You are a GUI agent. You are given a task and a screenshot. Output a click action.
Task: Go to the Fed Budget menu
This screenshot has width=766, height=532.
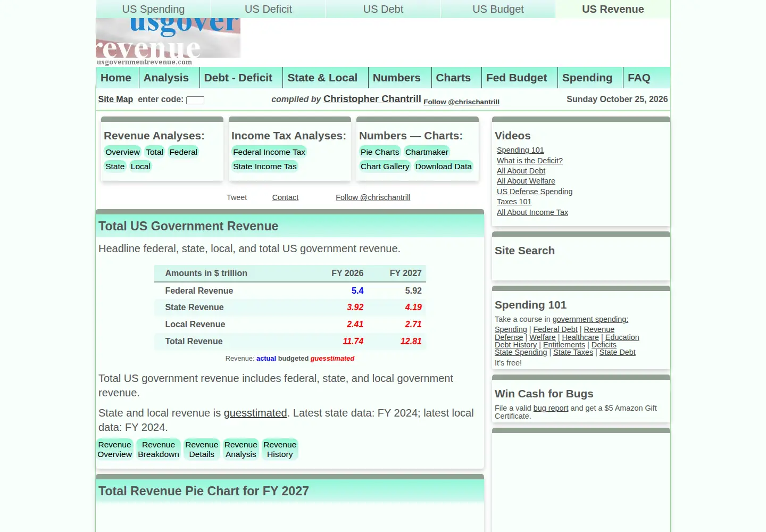tap(517, 78)
